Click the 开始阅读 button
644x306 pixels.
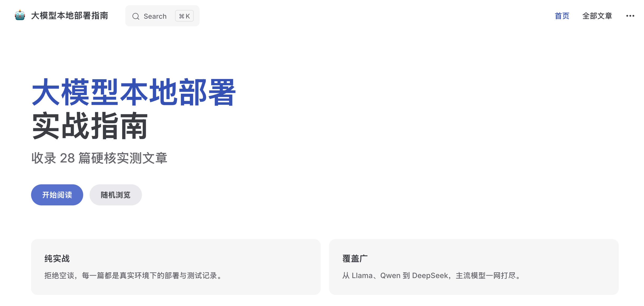pos(57,195)
